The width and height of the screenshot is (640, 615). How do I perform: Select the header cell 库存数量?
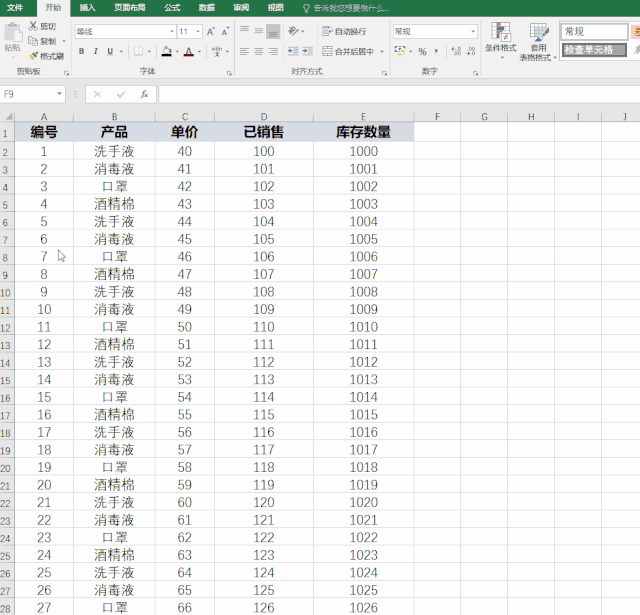(x=364, y=132)
